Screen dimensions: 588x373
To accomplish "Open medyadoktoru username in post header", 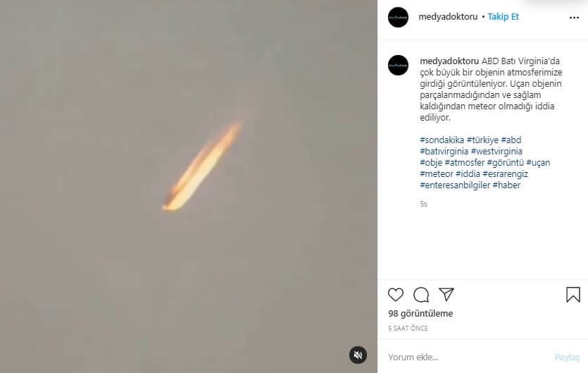I will click(448, 17).
